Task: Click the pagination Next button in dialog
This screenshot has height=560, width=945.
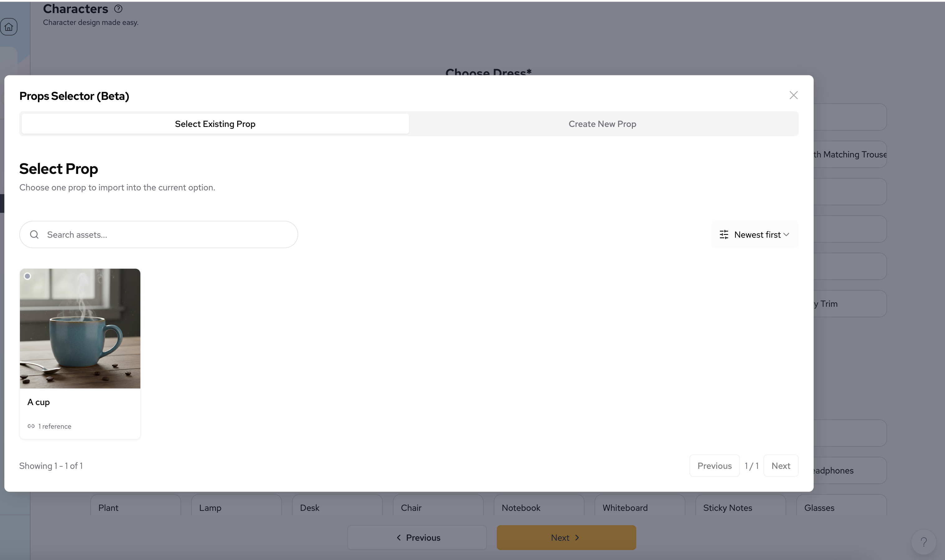Action: [x=780, y=466]
